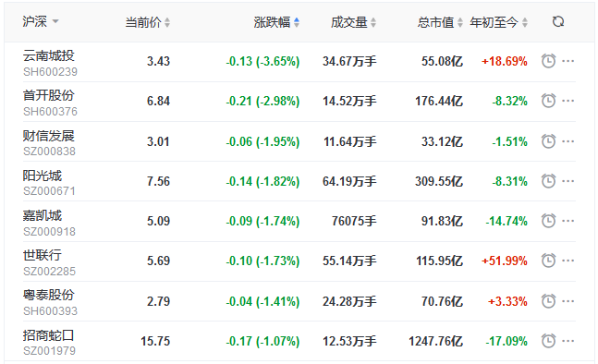The height and width of the screenshot is (364, 598).
Task: Click stock code SH600239
Action: tap(50, 72)
